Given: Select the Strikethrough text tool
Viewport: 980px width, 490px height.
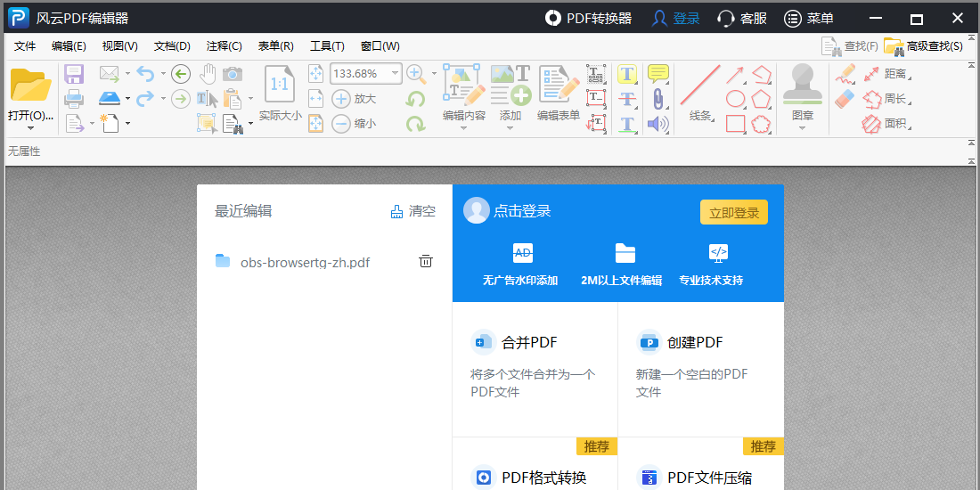Looking at the screenshot, I should [x=627, y=99].
